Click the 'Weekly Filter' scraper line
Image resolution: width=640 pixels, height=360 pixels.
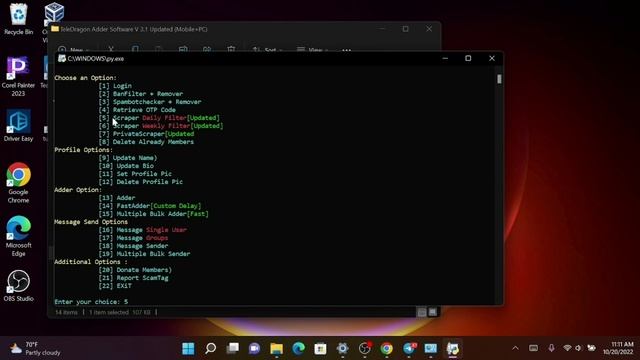161,126
